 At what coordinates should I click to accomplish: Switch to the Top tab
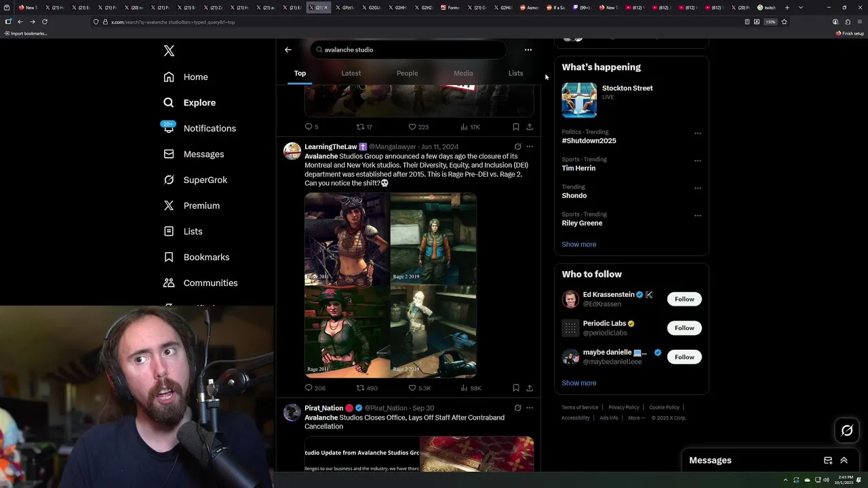tap(300, 73)
